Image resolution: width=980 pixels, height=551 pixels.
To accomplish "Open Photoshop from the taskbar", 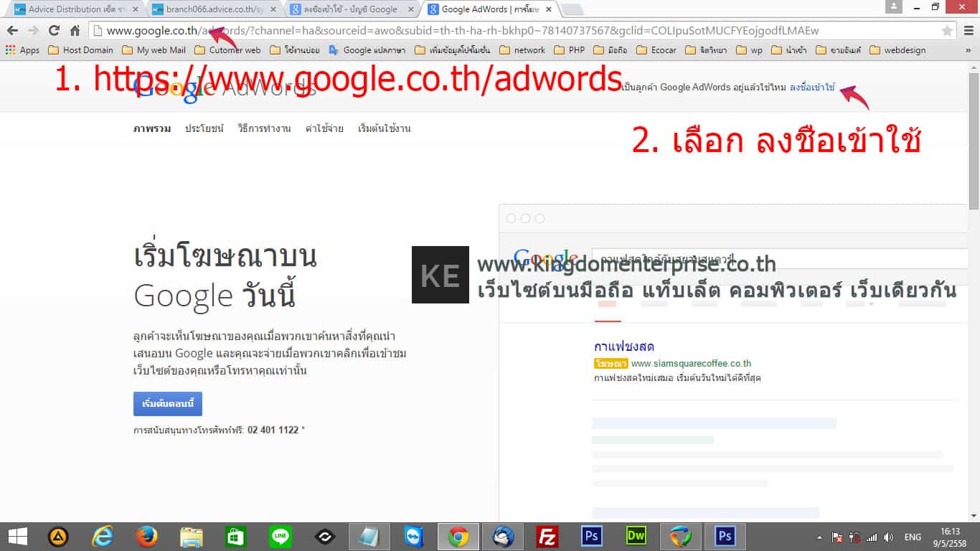I will (x=591, y=536).
